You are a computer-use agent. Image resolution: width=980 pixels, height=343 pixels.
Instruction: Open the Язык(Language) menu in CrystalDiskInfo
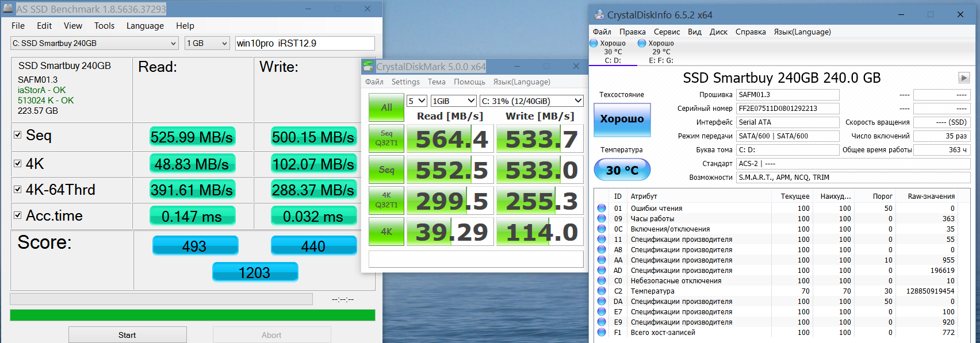coord(802,32)
